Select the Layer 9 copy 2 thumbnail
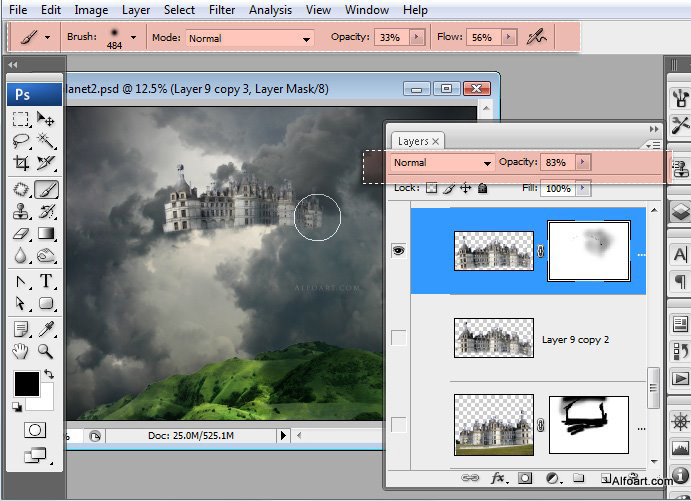 pos(494,338)
